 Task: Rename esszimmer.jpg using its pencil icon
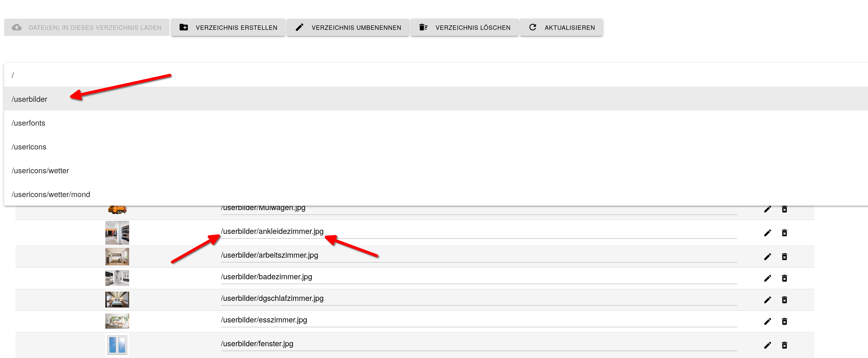click(767, 322)
